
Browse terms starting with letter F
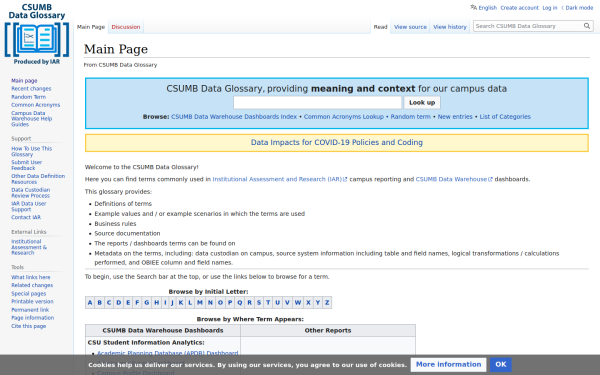137,302
